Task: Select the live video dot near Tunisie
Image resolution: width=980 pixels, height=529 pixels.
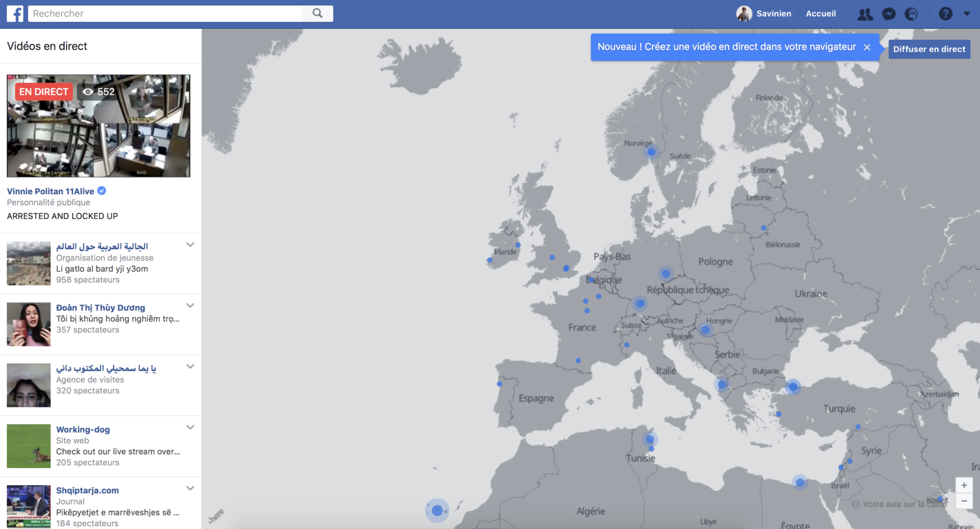Action: [650, 439]
